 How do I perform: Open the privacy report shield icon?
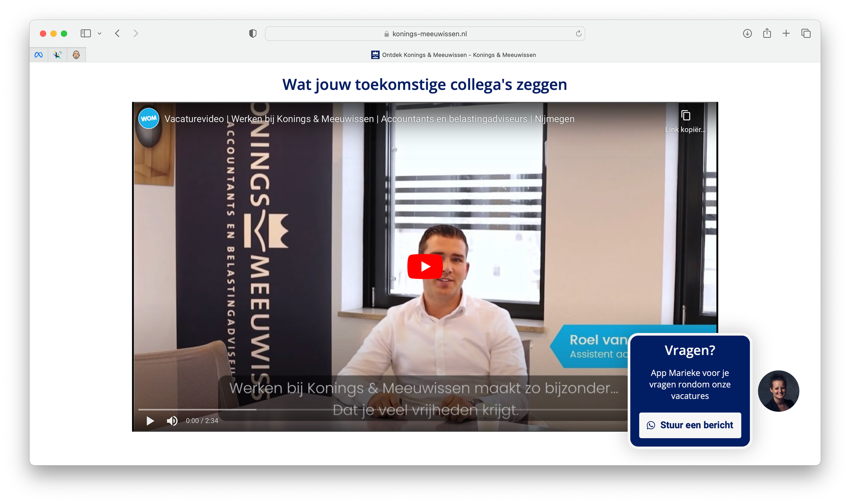253,34
